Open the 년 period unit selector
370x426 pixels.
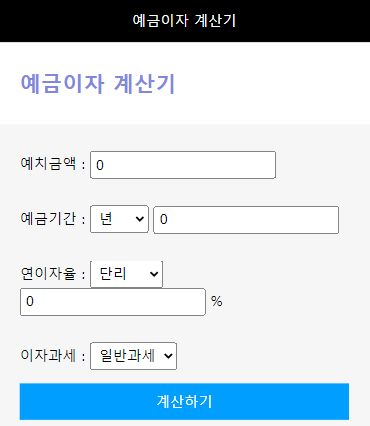pos(119,219)
